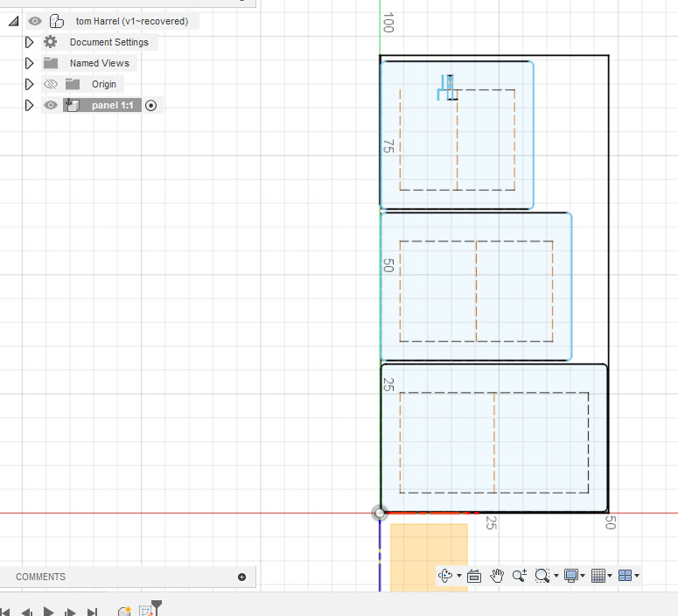Expand the Named Views folder
This screenshot has width=678, height=616.
pyautogui.click(x=29, y=63)
